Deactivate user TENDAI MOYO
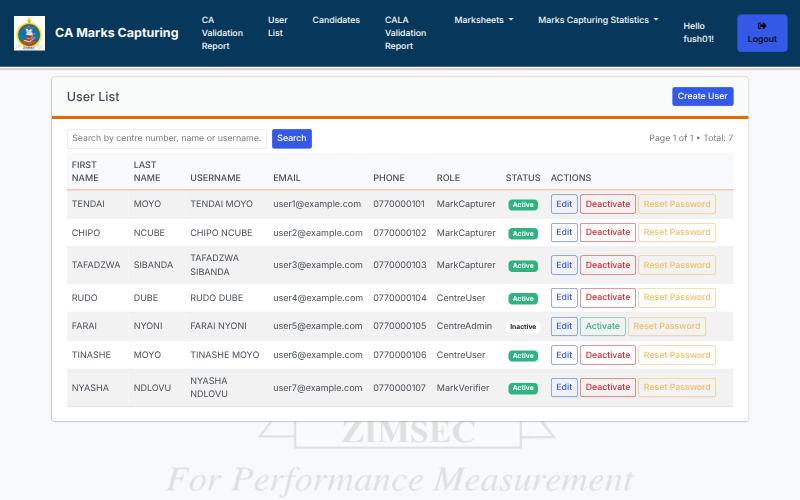 click(607, 204)
